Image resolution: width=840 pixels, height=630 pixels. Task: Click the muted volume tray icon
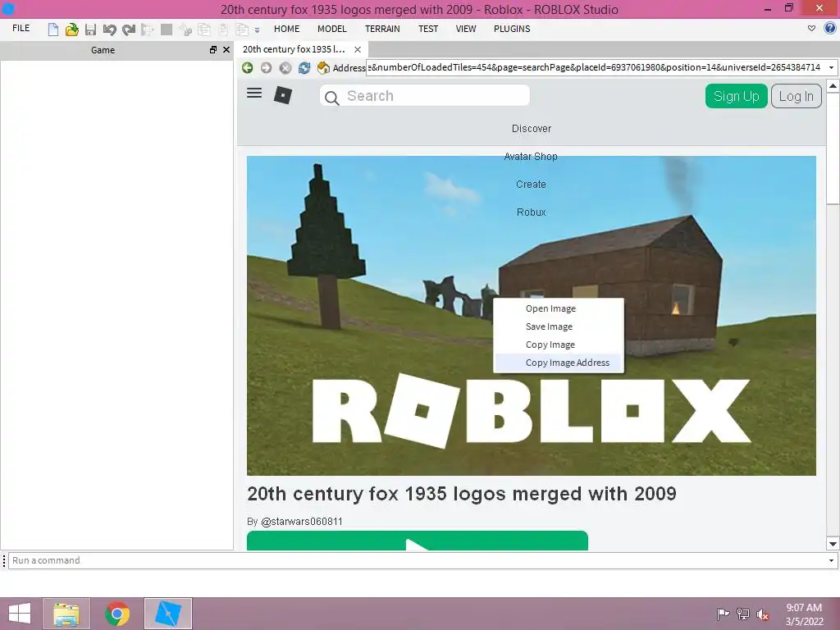pos(763,614)
